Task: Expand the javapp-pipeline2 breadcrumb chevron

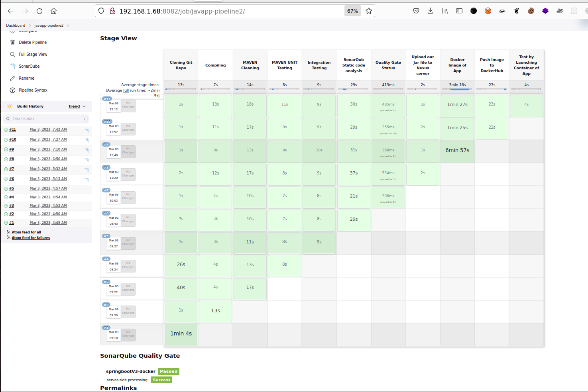Action: point(68,25)
